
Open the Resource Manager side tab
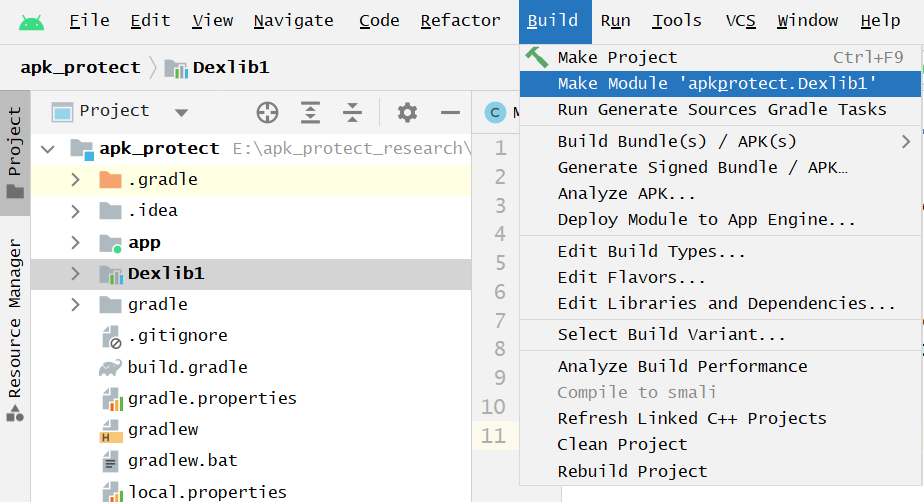(15, 330)
